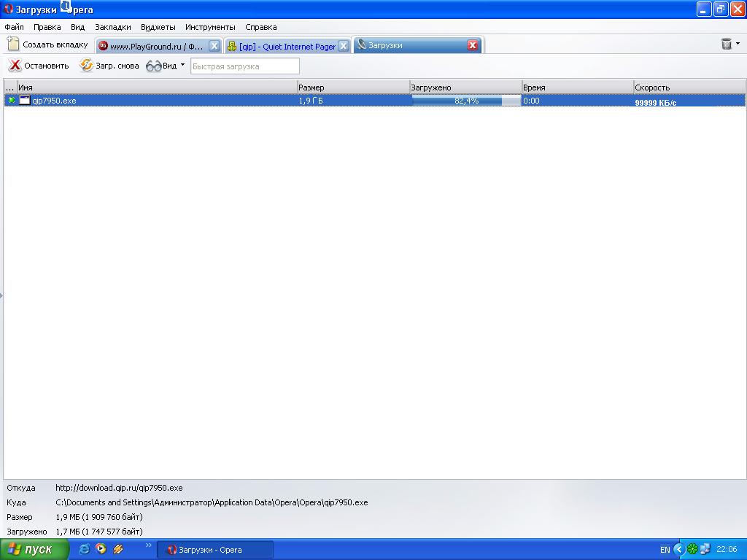Expand hidden system tray icons arrow
Screen dimensions: 747x560
(679, 549)
